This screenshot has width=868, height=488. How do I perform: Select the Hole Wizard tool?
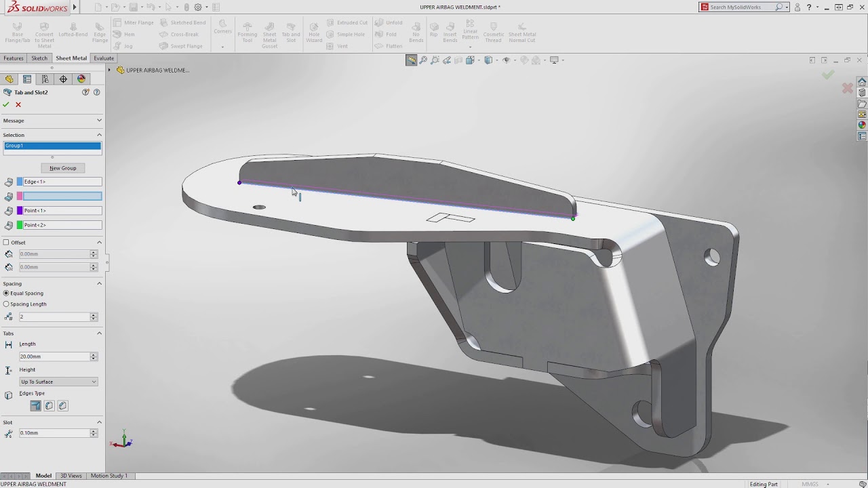click(x=314, y=33)
